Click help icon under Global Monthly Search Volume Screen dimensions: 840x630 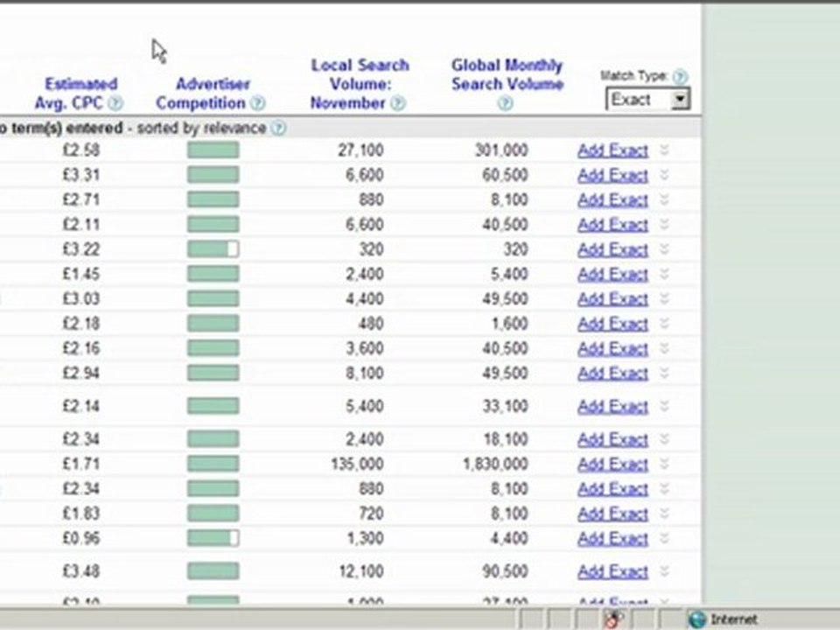point(505,103)
